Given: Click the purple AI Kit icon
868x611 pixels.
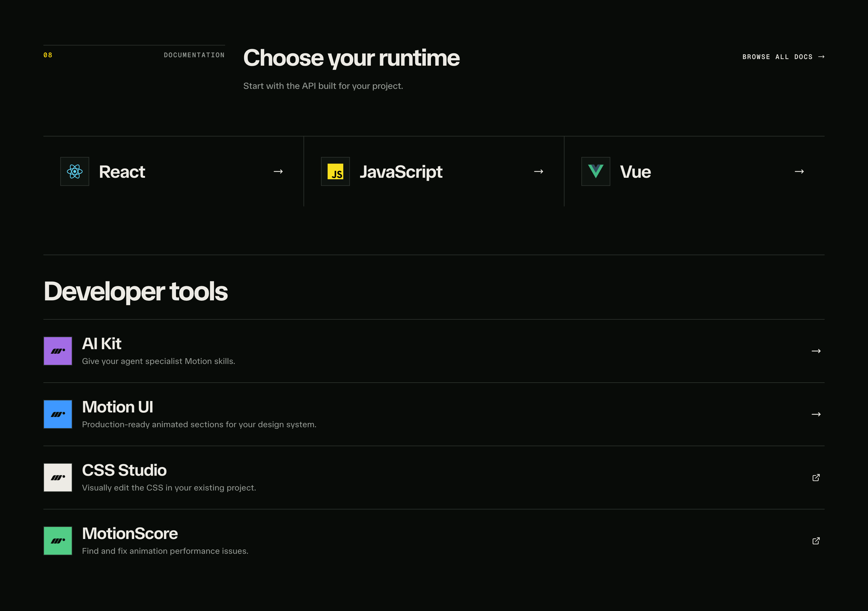Looking at the screenshot, I should click(58, 351).
